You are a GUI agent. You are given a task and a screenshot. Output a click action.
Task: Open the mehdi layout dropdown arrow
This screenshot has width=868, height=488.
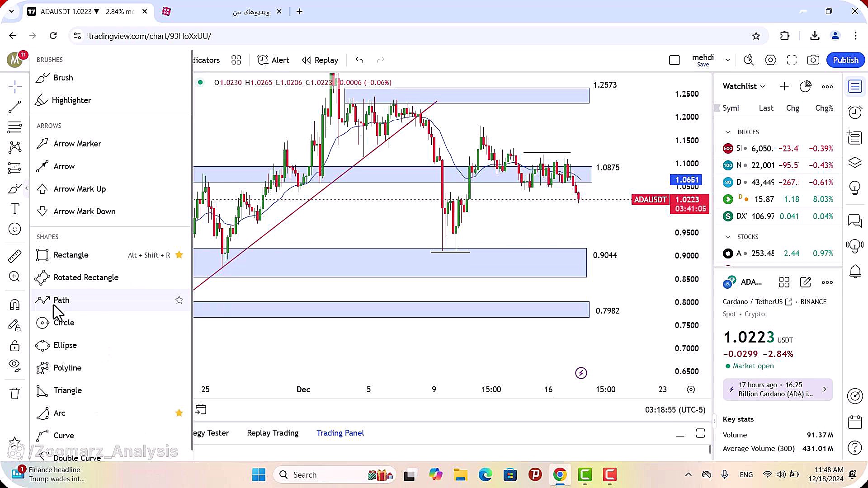727,60
